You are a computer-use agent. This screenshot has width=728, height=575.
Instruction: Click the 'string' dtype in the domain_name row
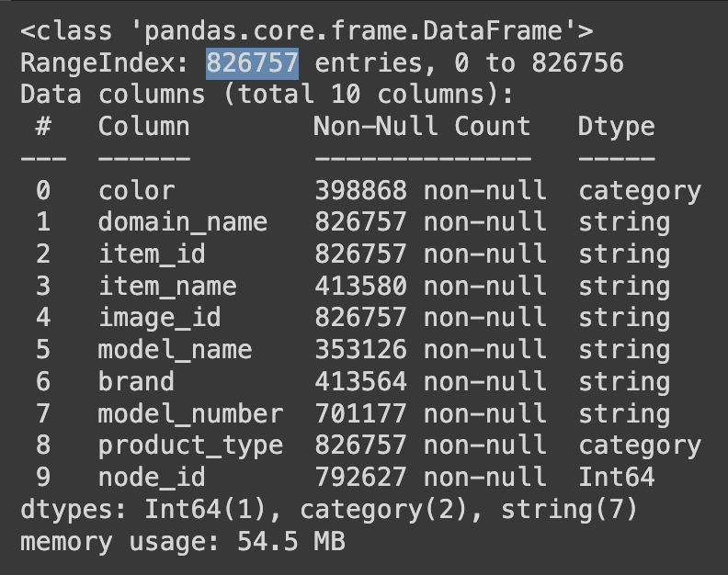pyautogui.click(x=624, y=224)
